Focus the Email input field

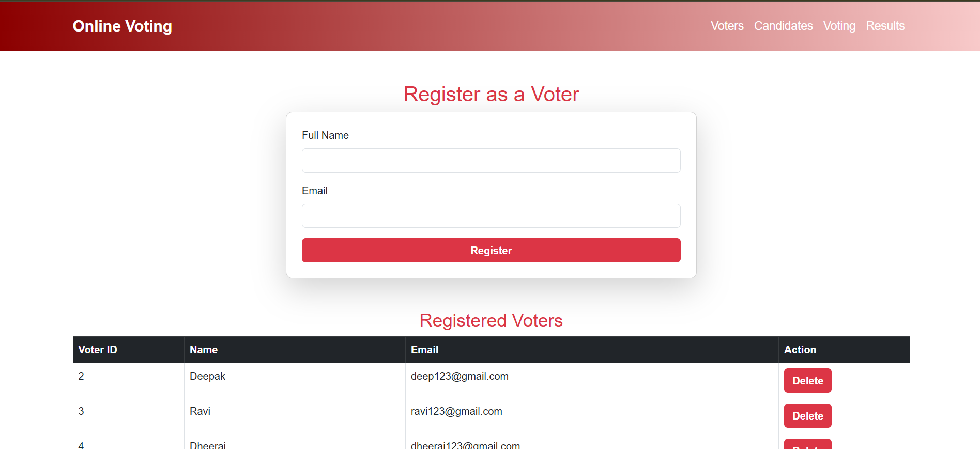click(491, 215)
